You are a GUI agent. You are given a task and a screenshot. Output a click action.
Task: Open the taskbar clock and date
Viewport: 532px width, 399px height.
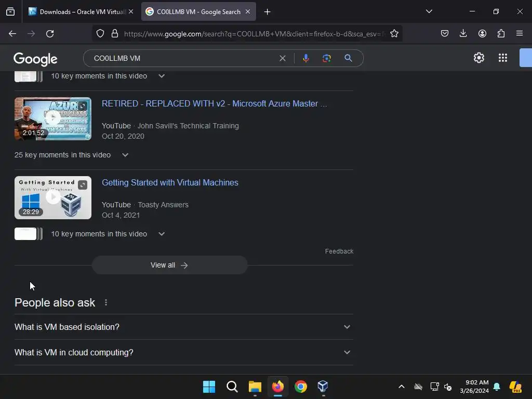point(474,387)
